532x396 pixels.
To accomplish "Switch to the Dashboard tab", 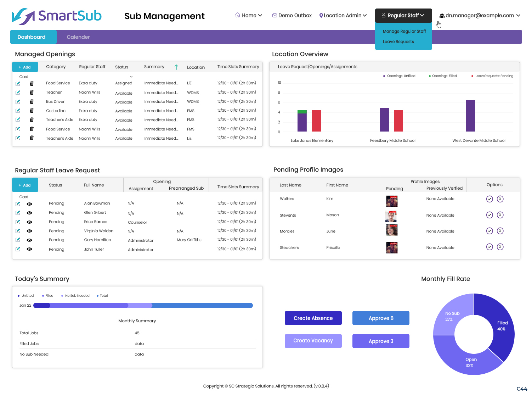I will point(33,37).
